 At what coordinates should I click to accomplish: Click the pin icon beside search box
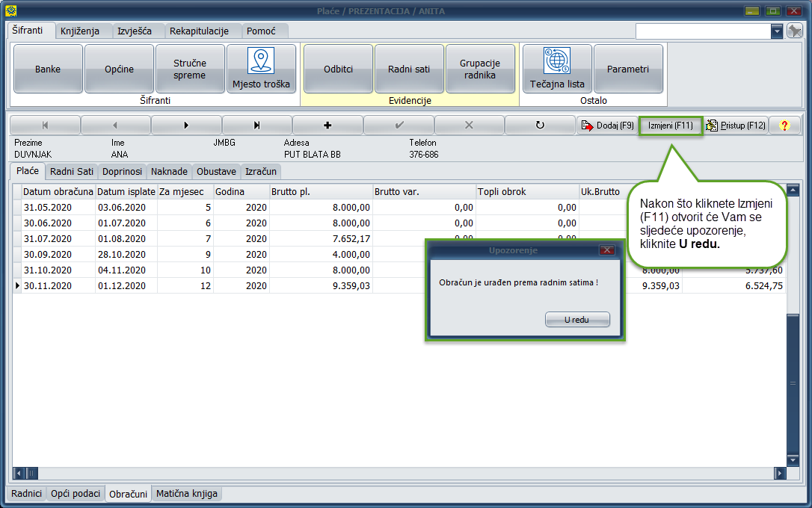794,31
